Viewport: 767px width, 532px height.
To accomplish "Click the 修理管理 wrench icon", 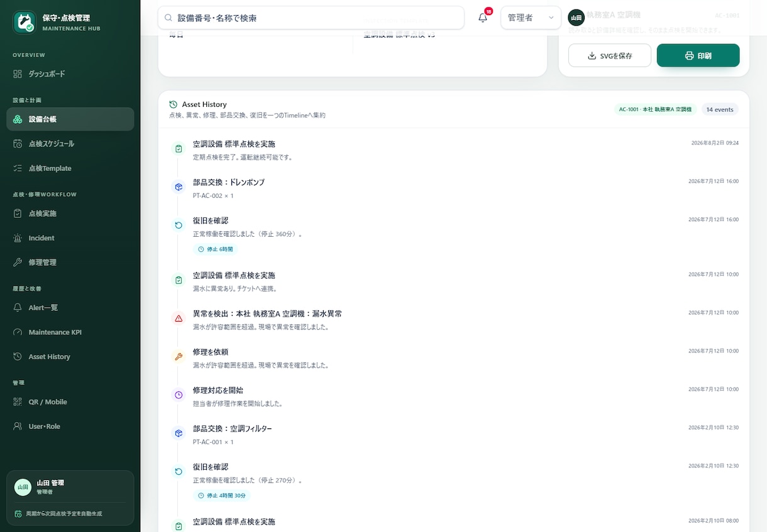I will coord(18,263).
